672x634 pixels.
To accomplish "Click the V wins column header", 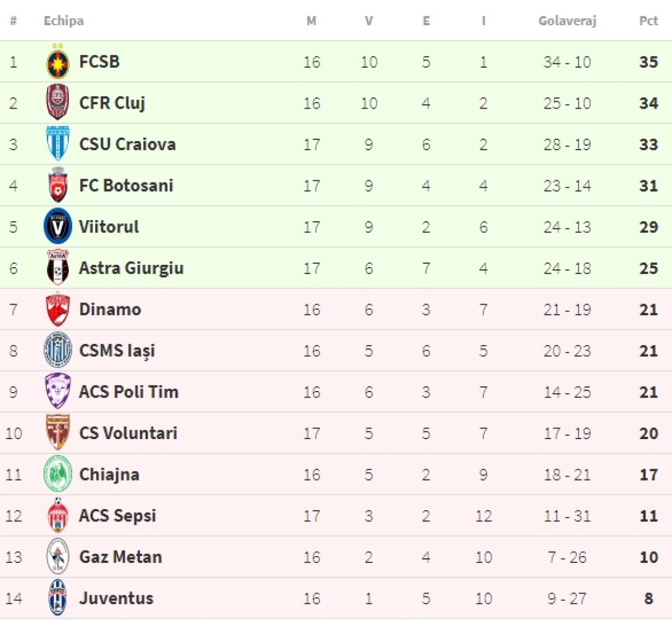I will point(368,21).
